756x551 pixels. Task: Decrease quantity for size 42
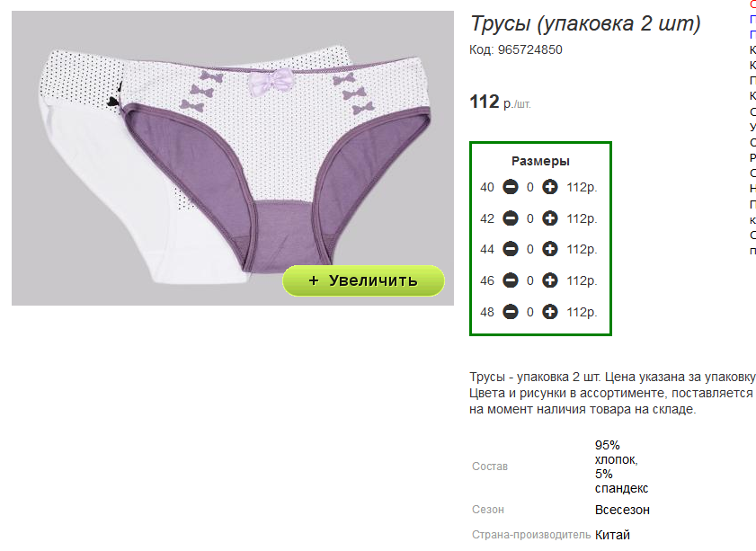click(510, 218)
